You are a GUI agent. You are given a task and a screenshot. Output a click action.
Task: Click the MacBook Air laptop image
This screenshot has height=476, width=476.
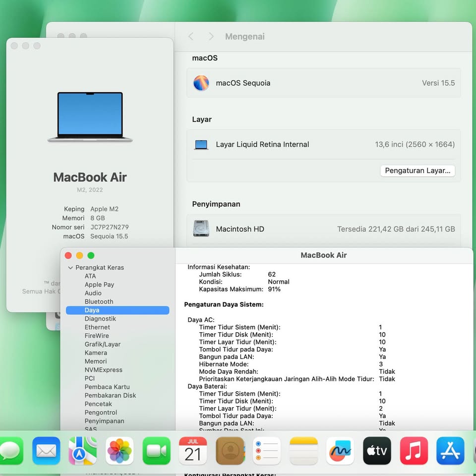point(90,117)
